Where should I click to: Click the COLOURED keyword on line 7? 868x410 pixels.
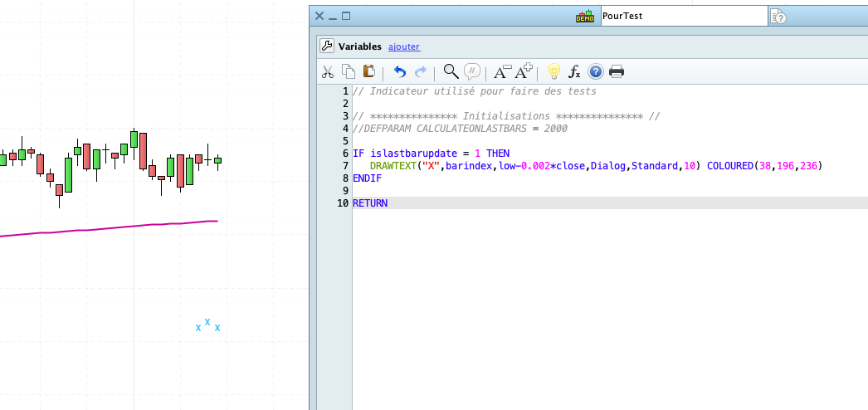coord(730,166)
